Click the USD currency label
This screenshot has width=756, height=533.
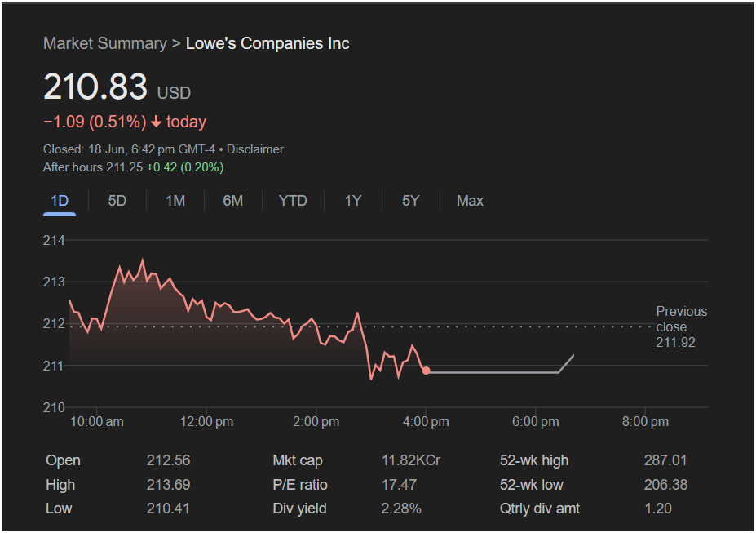point(174,92)
